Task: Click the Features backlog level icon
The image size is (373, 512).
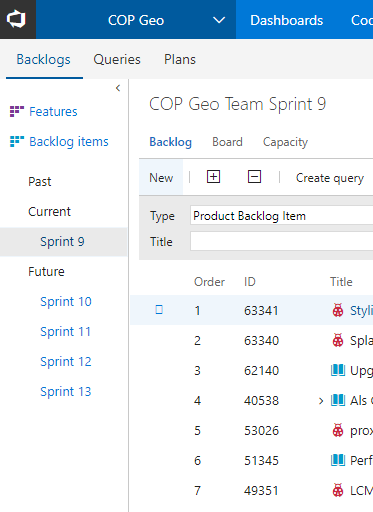Action: click(17, 111)
